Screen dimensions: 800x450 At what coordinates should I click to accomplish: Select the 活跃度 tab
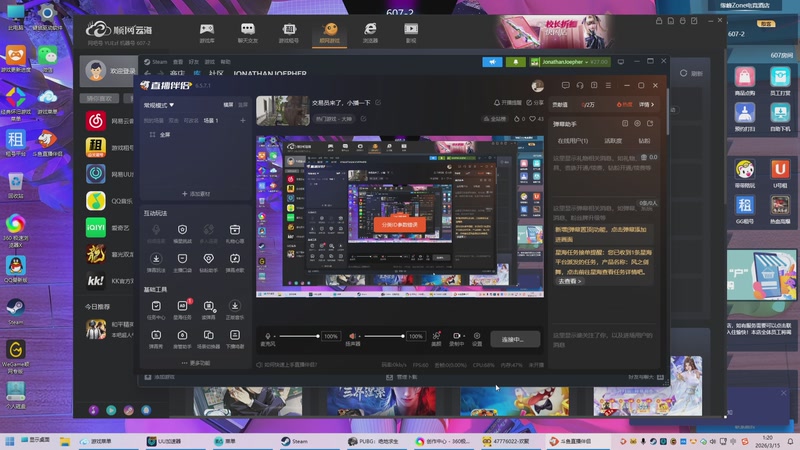(x=613, y=141)
